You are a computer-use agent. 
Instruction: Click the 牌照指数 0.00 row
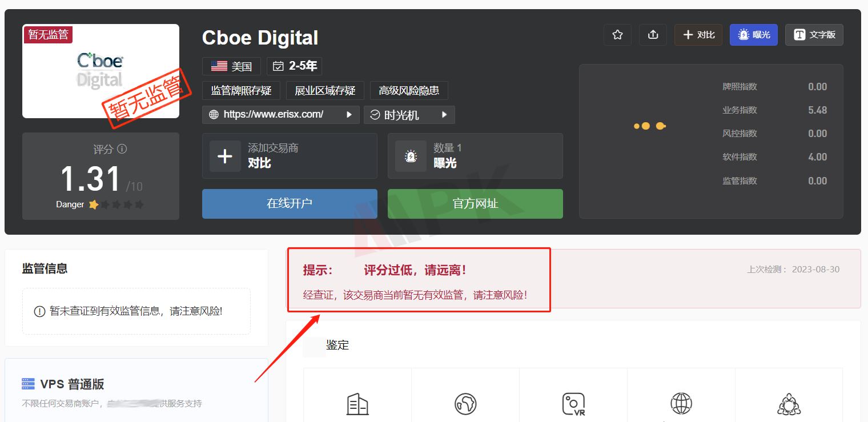(x=774, y=87)
